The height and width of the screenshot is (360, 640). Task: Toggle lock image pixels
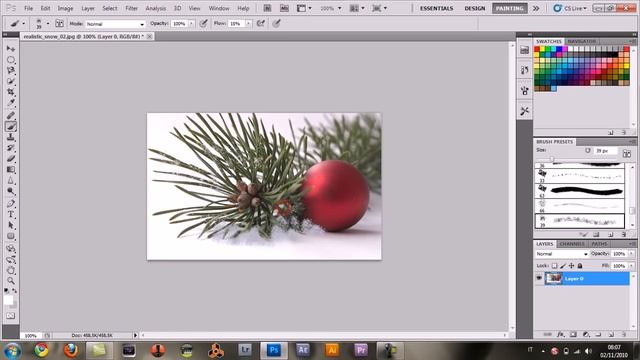[563, 266]
